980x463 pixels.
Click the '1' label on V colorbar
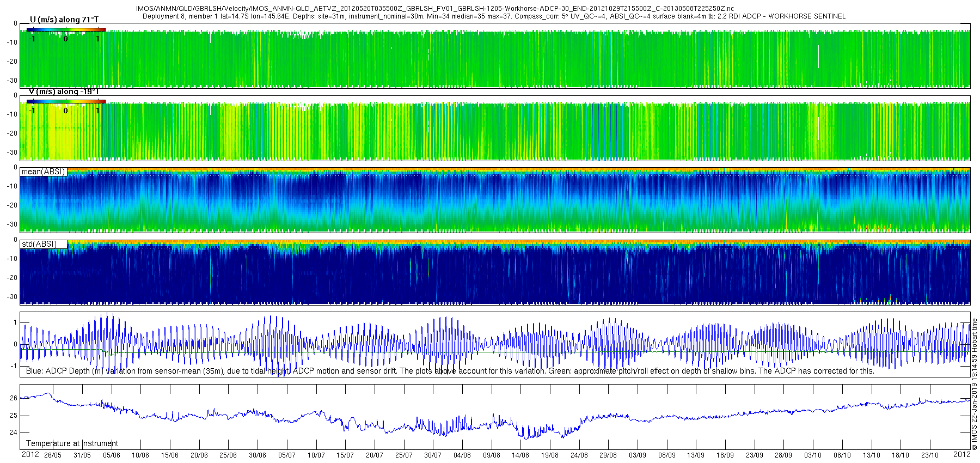tap(98, 111)
